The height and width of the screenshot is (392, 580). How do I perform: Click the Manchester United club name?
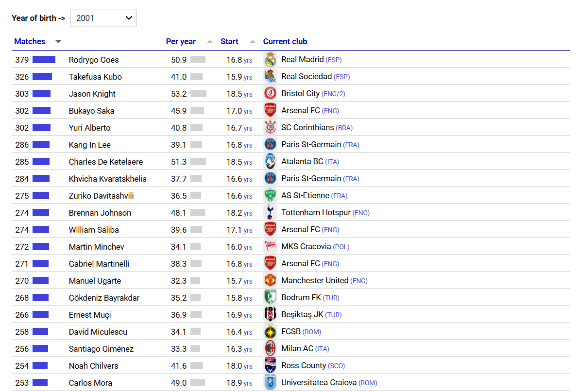pos(314,281)
